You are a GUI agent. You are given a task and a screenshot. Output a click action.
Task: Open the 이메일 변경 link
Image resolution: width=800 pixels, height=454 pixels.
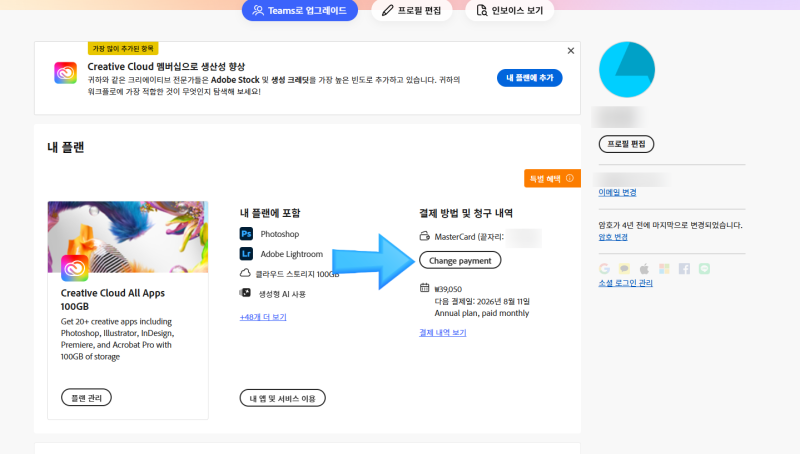[617, 192]
